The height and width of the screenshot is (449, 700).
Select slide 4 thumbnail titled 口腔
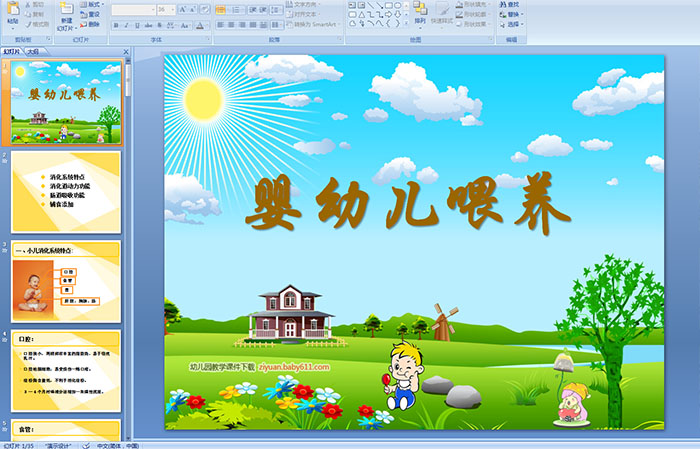(x=66, y=371)
